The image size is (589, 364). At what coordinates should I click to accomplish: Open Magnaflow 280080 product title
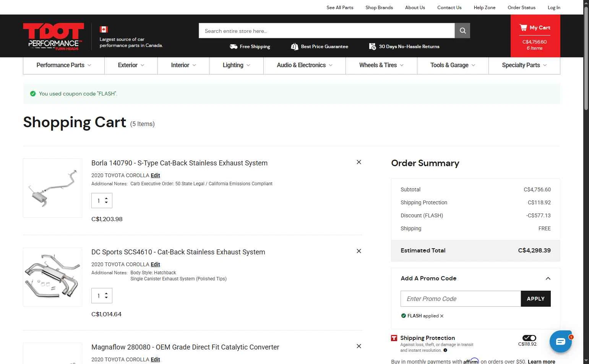point(185,347)
